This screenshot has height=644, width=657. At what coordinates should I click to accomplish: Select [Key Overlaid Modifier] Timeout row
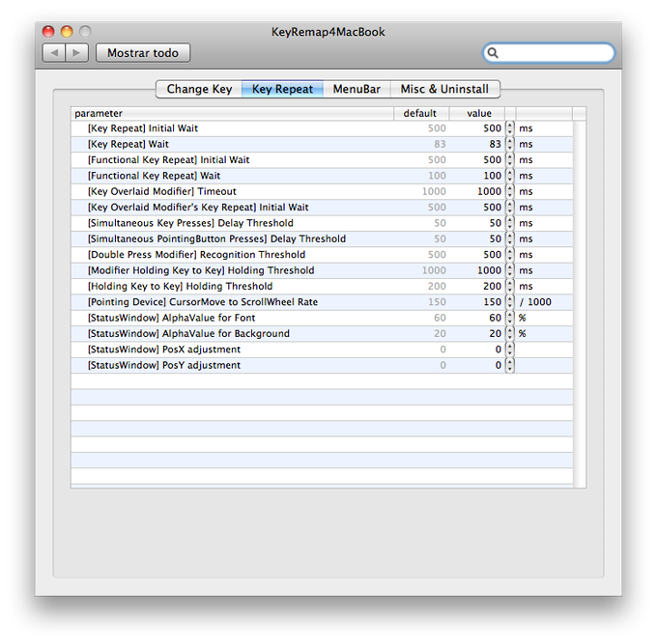(x=322, y=192)
